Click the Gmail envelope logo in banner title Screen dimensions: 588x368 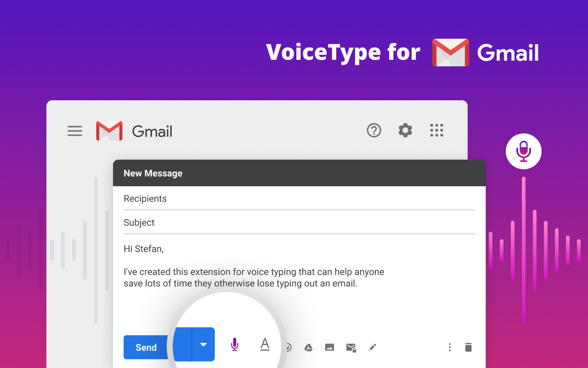tap(451, 52)
